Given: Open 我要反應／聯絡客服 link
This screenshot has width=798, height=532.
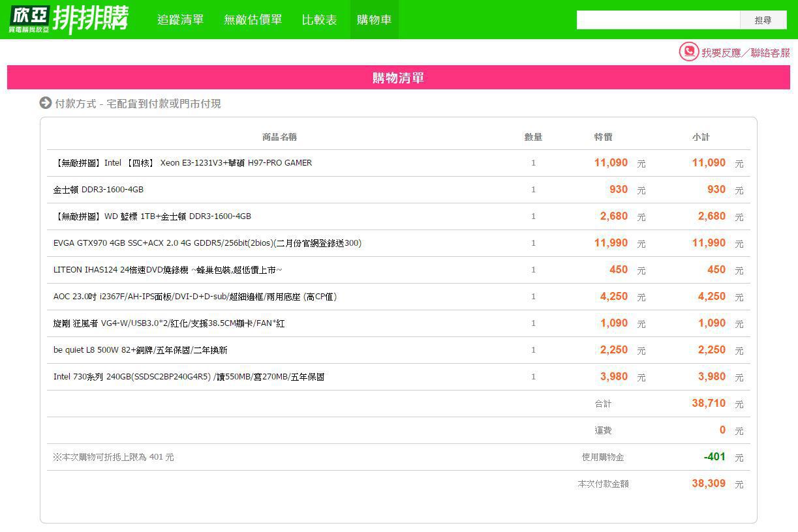Looking at the screenshot, I should point(745,53).
